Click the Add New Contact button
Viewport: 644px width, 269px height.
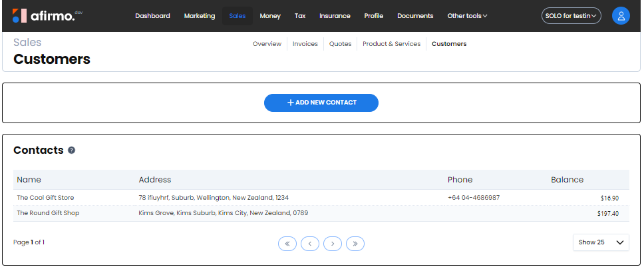[321, 103]
